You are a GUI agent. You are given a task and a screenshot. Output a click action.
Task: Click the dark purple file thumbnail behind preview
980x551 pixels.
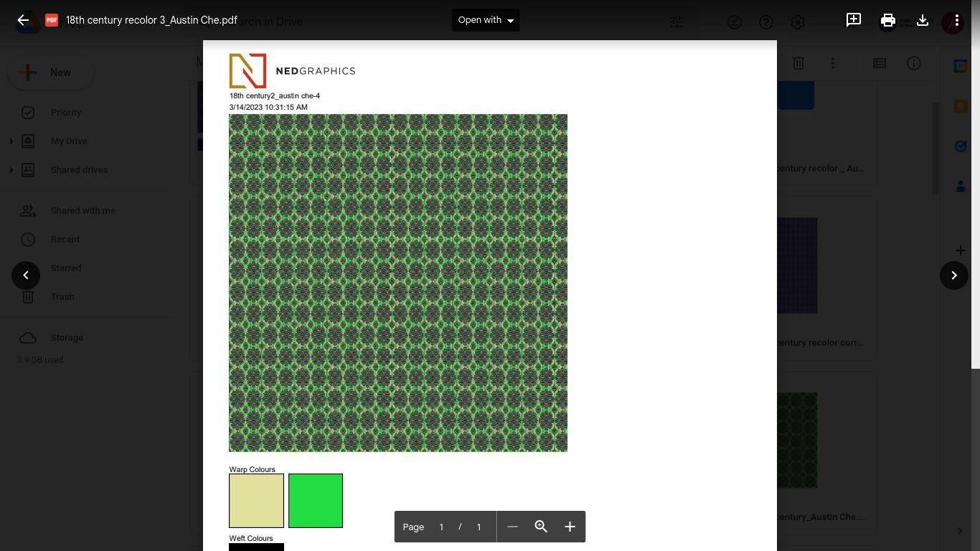click(x=797, y=265)
